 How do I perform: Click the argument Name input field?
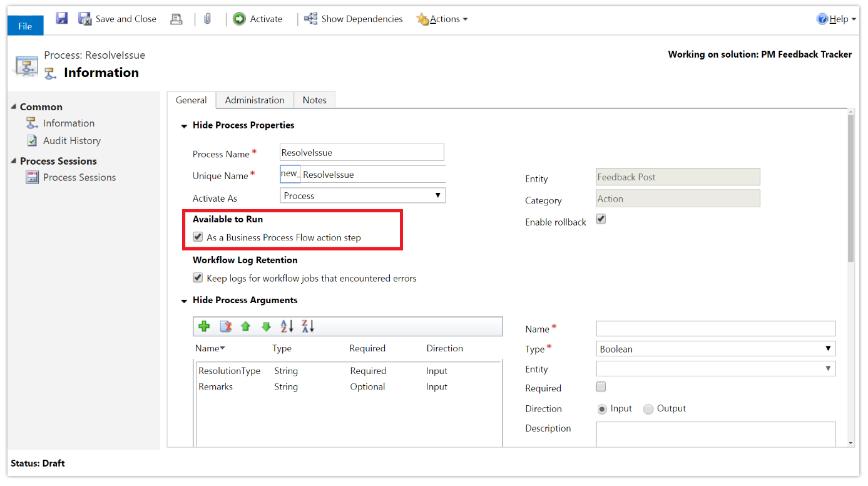715,329
